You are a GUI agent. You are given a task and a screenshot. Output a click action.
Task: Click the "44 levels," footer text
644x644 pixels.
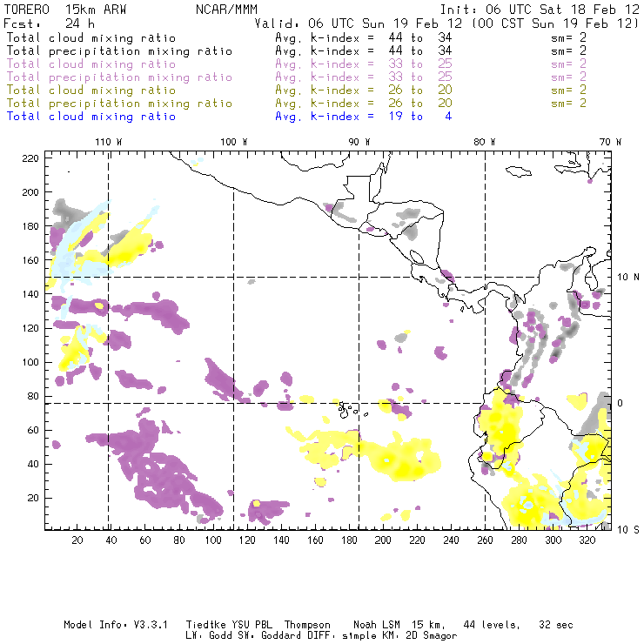[492, 625]
